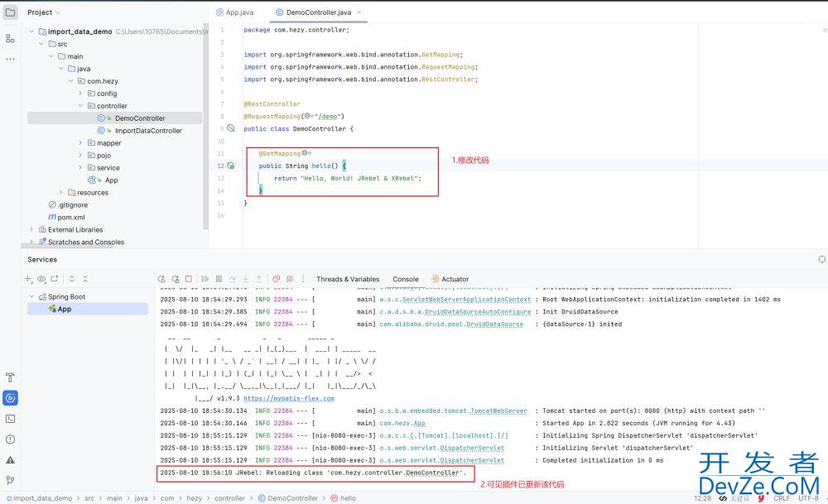
Task: Open the Build hammer tool window
Action: tap(10, 377)
